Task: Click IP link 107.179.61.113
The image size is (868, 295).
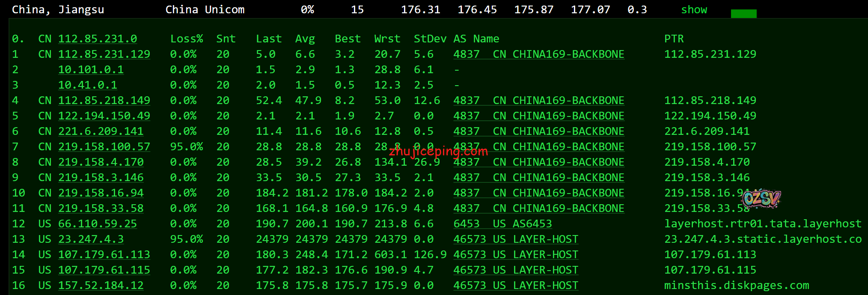Action: tap(104, 255)
